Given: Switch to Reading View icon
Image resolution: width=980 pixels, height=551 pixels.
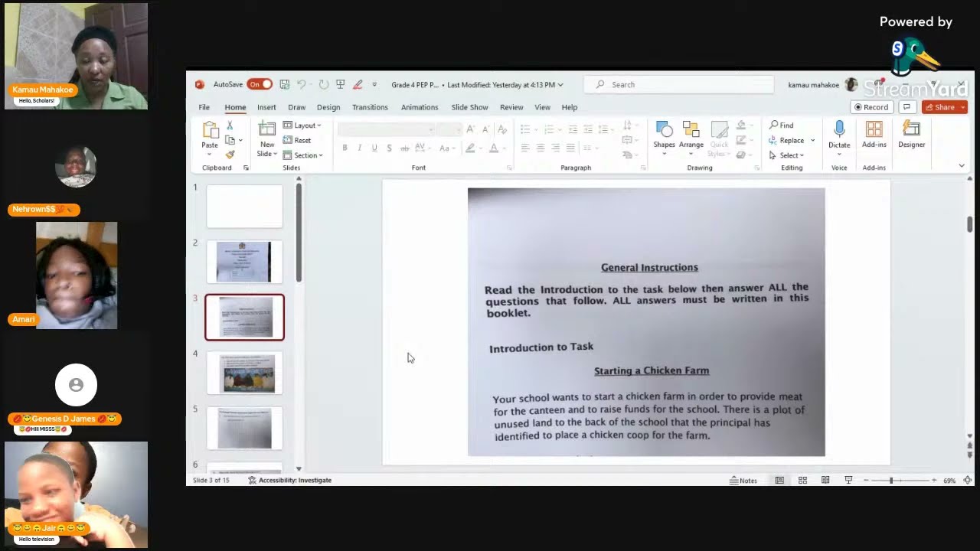Looking at the screenshot, I should click(x=825, y=480).
